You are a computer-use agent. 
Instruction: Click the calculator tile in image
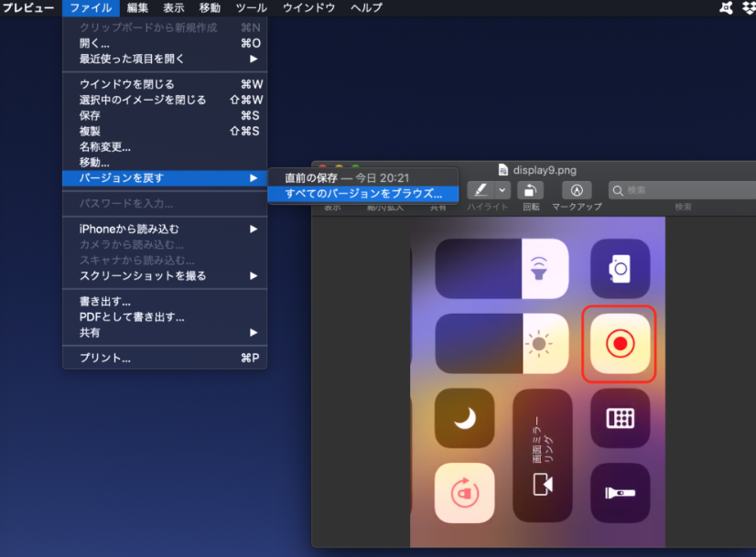pyautogui.click(x=620, y=418)
